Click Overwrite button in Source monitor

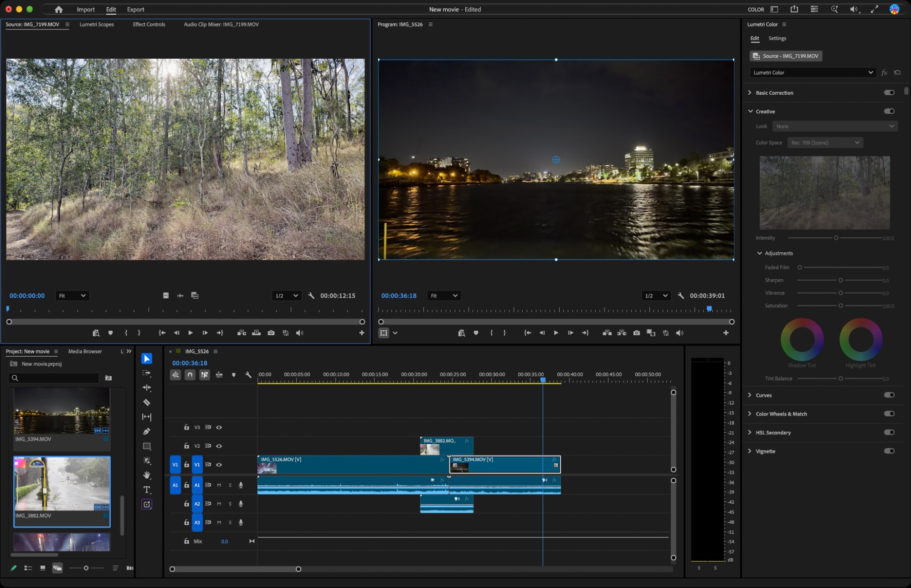click(x=257, y=333)
